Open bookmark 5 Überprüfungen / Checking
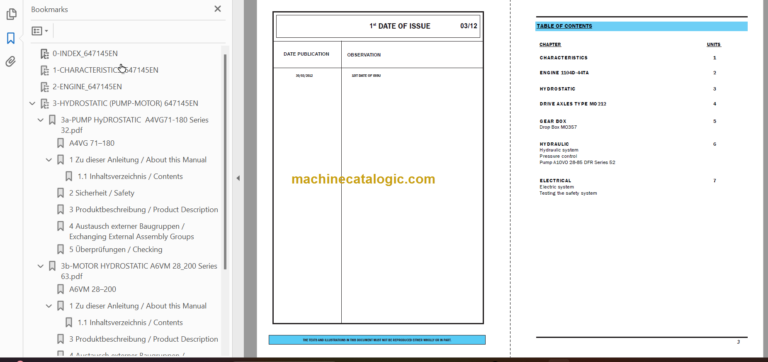The width and height of the screenshot is (768, 362). [116, 249]
